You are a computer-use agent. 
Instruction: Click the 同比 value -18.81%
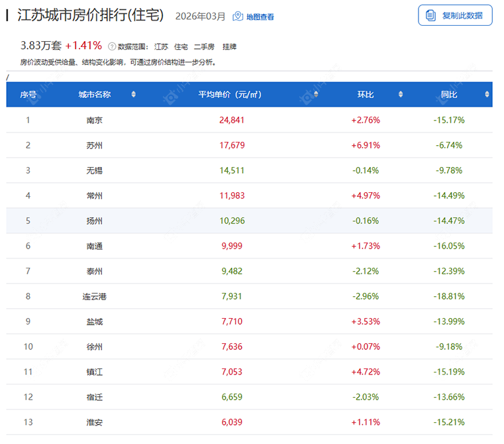coord(449,296)
